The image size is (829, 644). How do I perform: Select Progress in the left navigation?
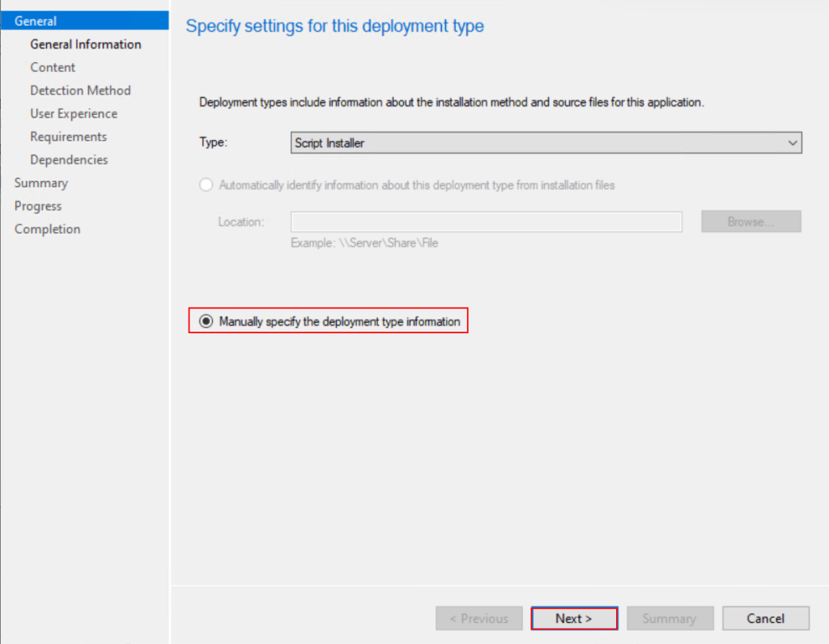(x=37, y=205)
